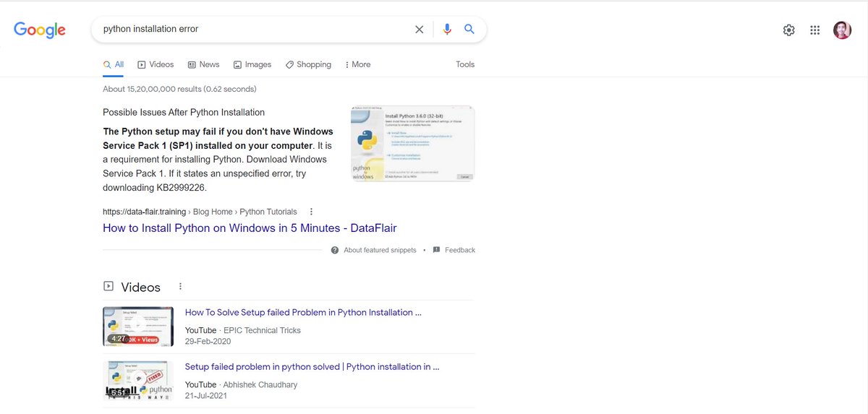Click the Feedback link
Image resolution: width=868 pixels, height=414 pixels.
pyautogui.click(x=460, y=250)
